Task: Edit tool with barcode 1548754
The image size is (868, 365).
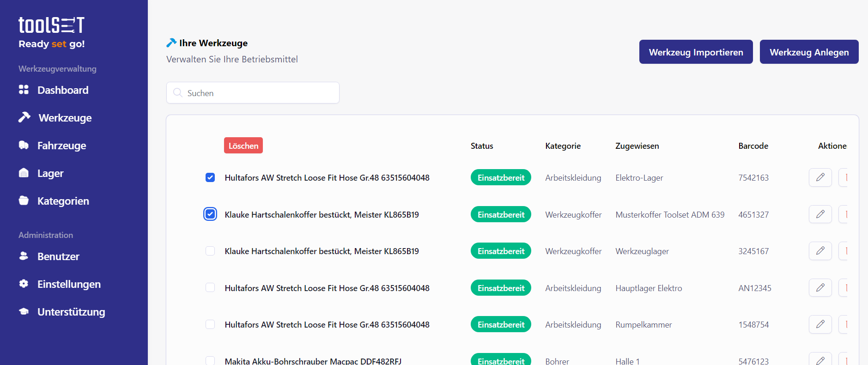Action: [x=820, y=324]
